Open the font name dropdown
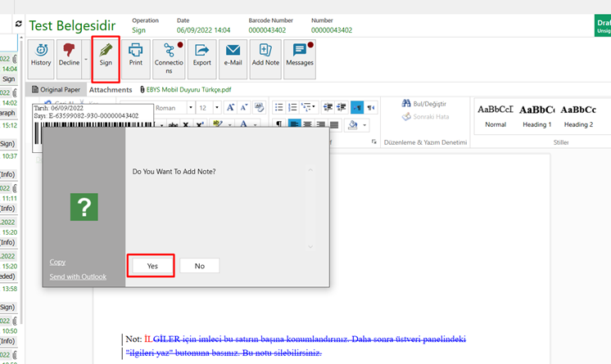The height and width of the screenshot is (364, 611). (183, 108)
